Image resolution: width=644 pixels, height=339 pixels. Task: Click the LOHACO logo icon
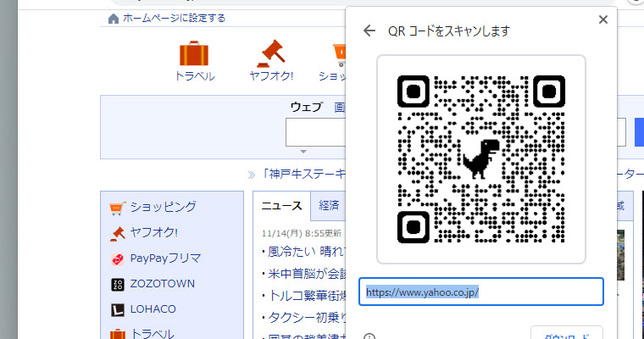point(118,310)
